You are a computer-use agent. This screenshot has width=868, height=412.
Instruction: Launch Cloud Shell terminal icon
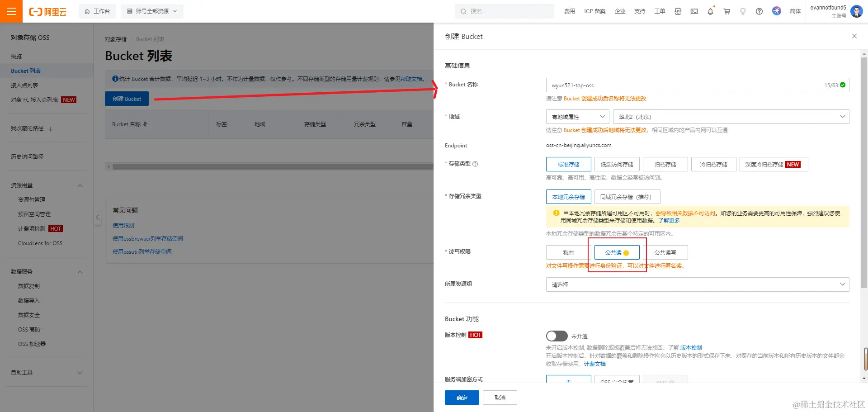pos(694,11)
